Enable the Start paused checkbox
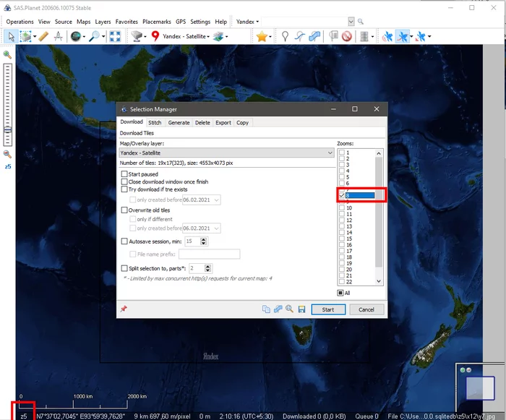The image size is (506, 420). coord(124,174)
